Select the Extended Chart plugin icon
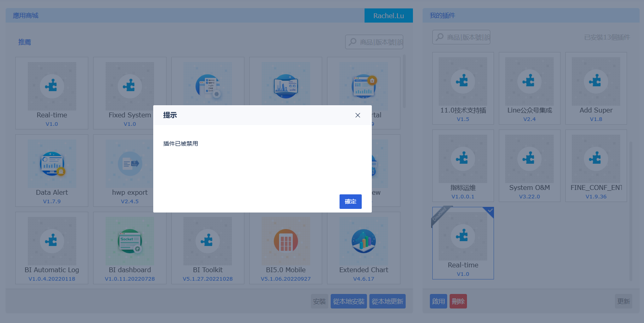Image resolution: width=644 pixels, height=323 pixels. (x=364, y=241)
